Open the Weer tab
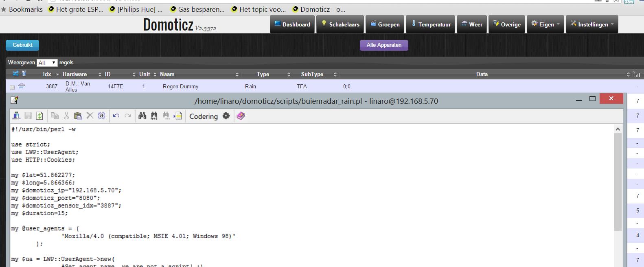Viewport: 644px width, 267px height. point(472,24)
